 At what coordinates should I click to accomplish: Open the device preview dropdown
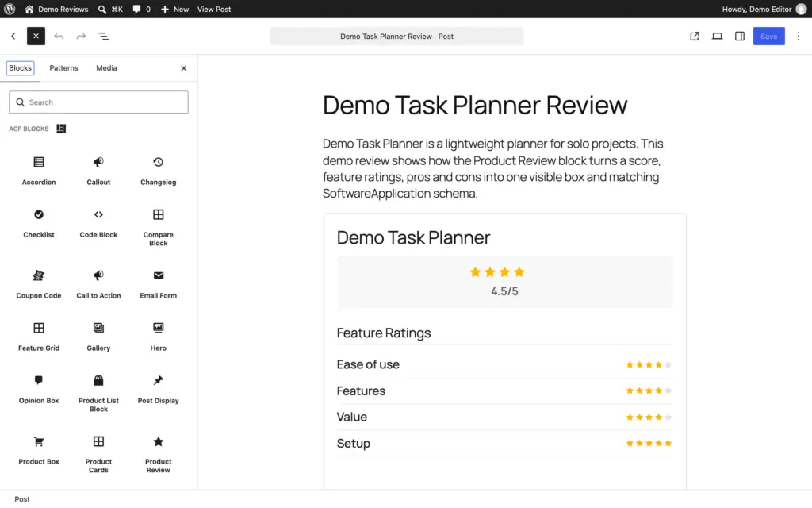(717, 37)
